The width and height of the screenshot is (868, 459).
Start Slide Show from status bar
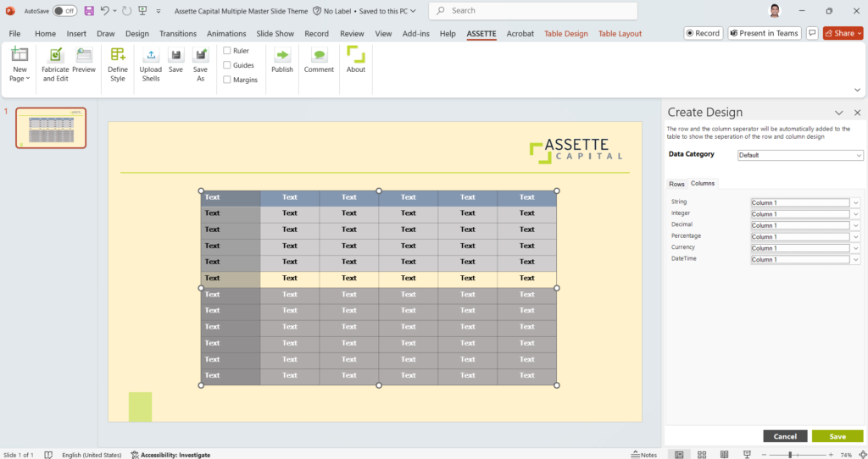pos(747,455)
